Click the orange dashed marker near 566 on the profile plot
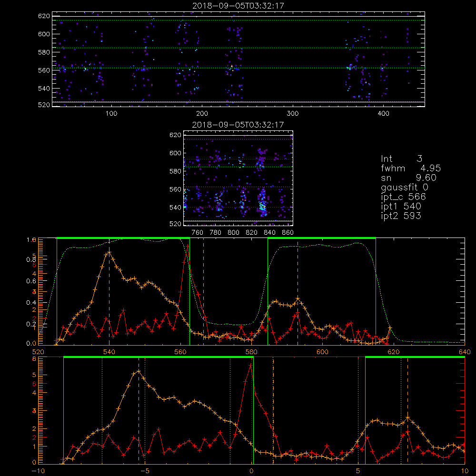The image size is (476, 476). 203,292
